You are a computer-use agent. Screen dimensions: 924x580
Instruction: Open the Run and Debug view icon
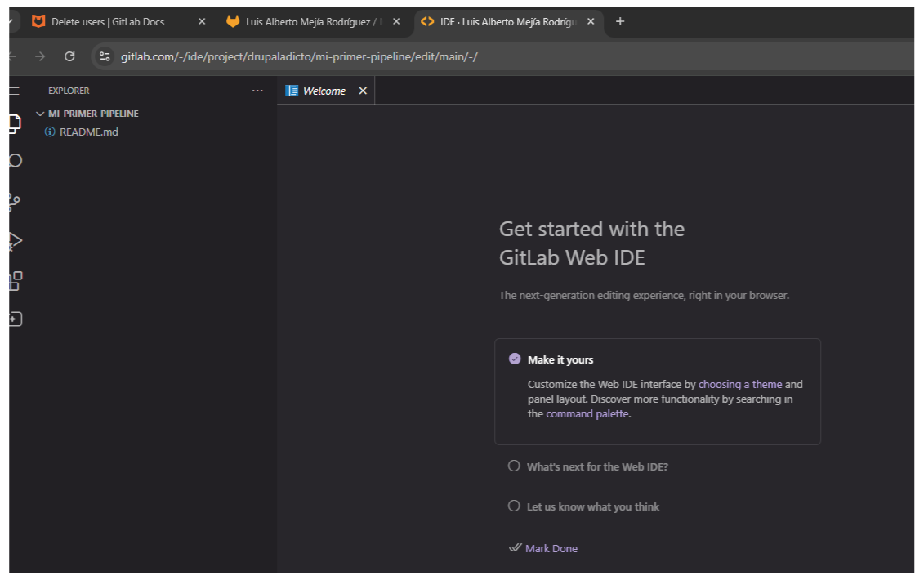(x=15, y=241)
